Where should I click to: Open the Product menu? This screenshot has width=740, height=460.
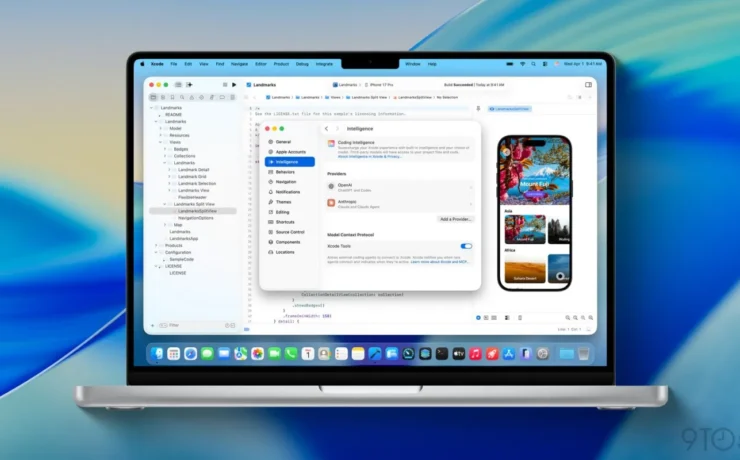pyautogui.click(x=281, y=64)
